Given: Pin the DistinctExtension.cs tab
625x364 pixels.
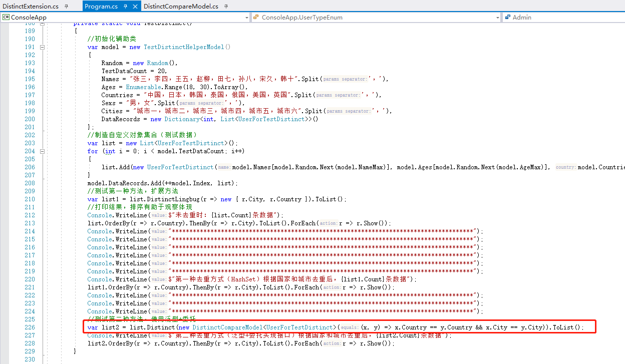Looking at the screenshot, I should pyautogui.click(x=67, y=7).
